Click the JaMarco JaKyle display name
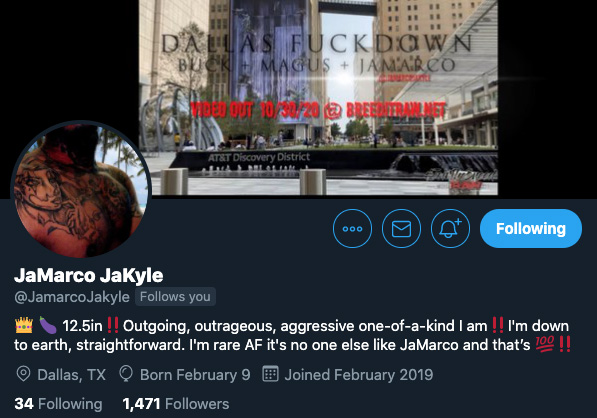This screenshot has height=418, width=597. click(88, 275)
